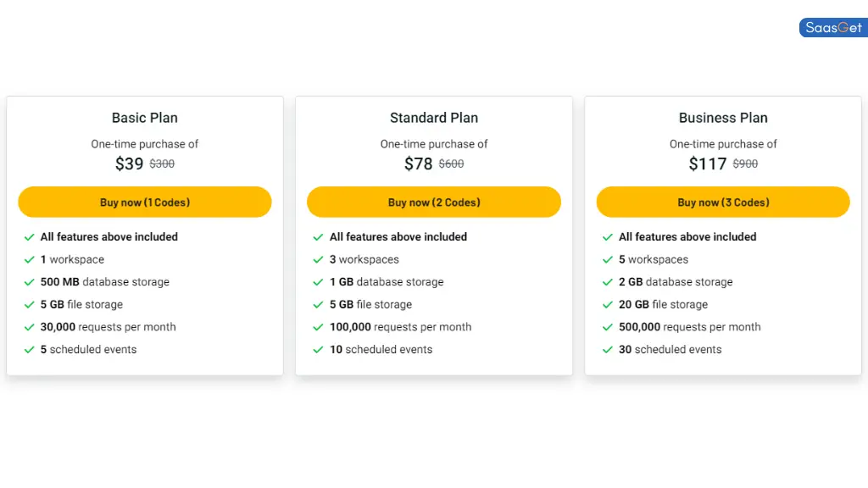Click the crossed-out $600 price
This screenshot has height=488, width=868.
coord(450,164)
